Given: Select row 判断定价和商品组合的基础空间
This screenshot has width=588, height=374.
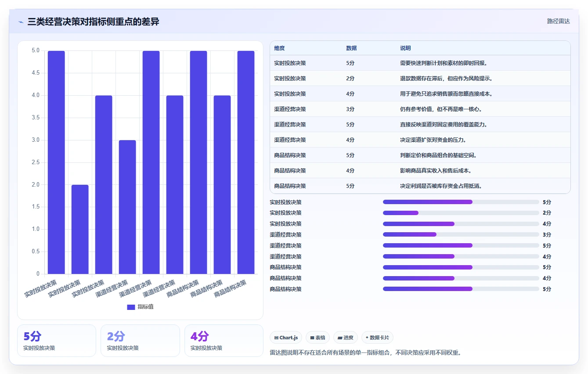Looking at the screenshot, I should (420, 155).
